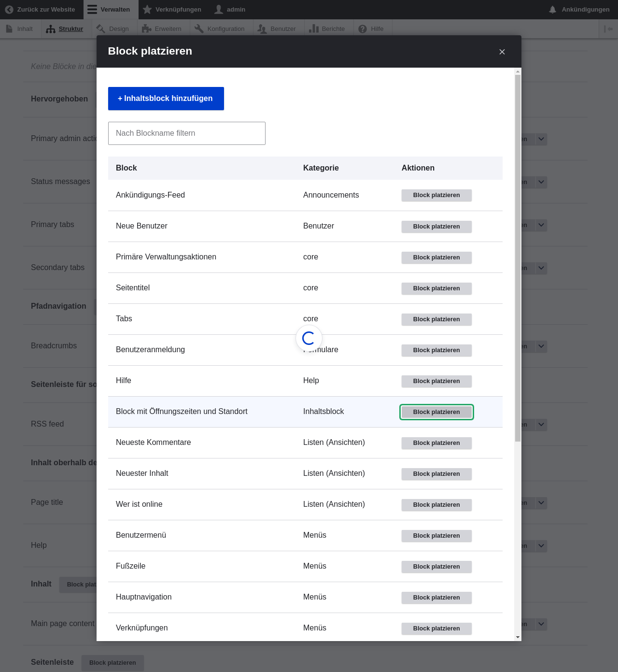Place the Fußzeile block
The width and height of the screenshot is (618, 672).
pyautogui.click(x=436, y=567)
